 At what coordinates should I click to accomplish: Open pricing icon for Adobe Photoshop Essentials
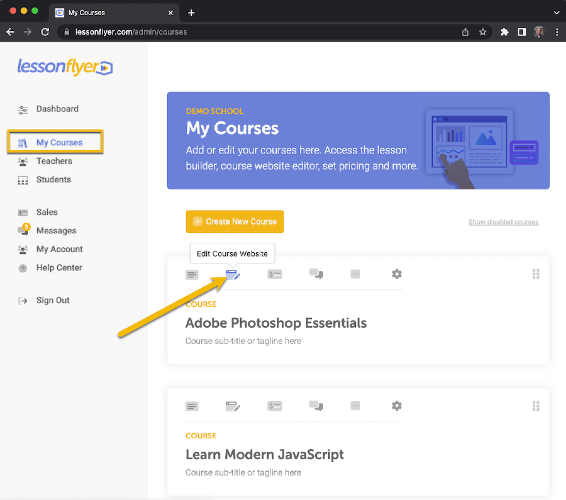click(275, 274)
